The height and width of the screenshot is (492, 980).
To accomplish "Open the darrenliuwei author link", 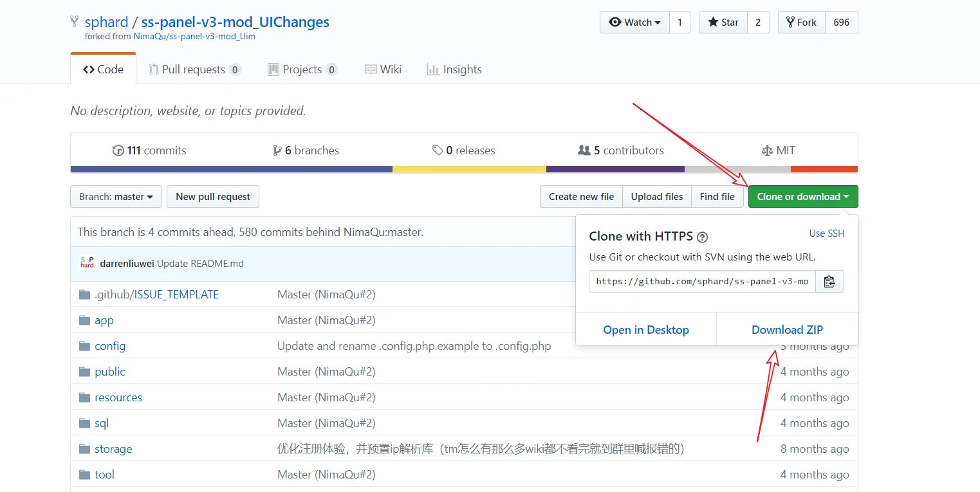I will [127, 264].
